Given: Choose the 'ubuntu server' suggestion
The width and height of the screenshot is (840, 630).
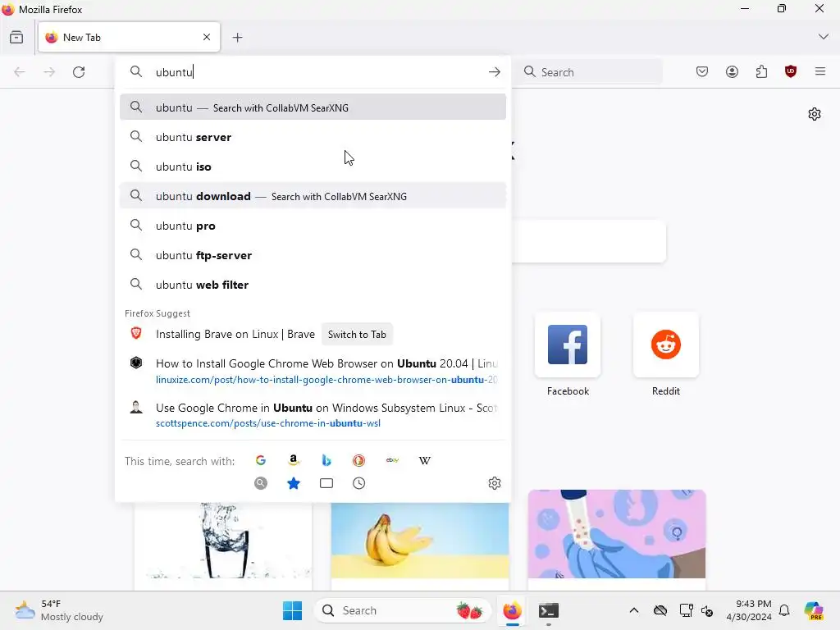Looking at the screenshot, I should (x=313, y=137).
